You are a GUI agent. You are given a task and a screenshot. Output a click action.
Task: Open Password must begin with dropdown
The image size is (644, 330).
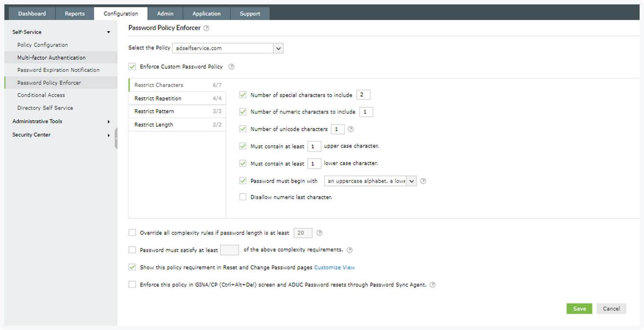pos(411,181)
